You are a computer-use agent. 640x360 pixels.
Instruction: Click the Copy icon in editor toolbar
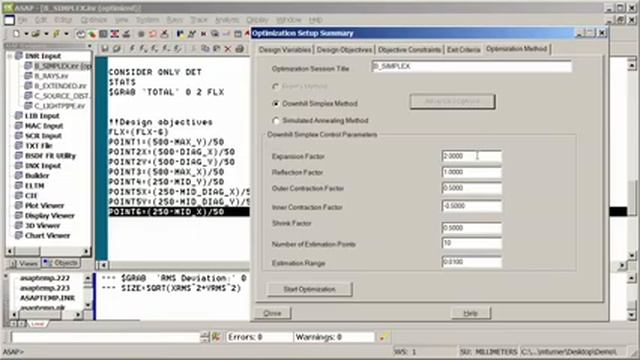tap(205, 49)
